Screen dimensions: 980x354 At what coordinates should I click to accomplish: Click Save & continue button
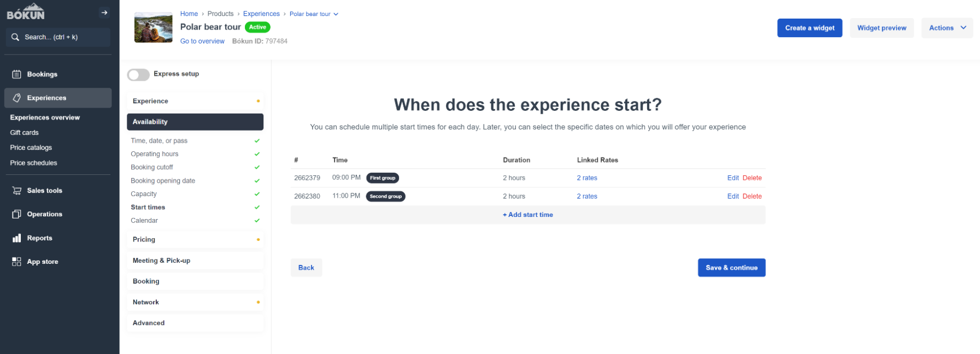pyautogui.click(x=731, y=268)
